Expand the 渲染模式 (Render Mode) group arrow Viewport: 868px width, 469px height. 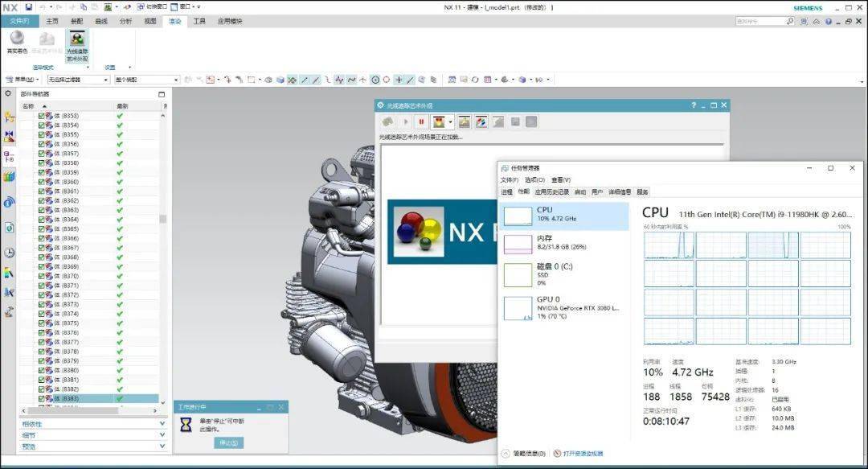click(x=88, y=68)
